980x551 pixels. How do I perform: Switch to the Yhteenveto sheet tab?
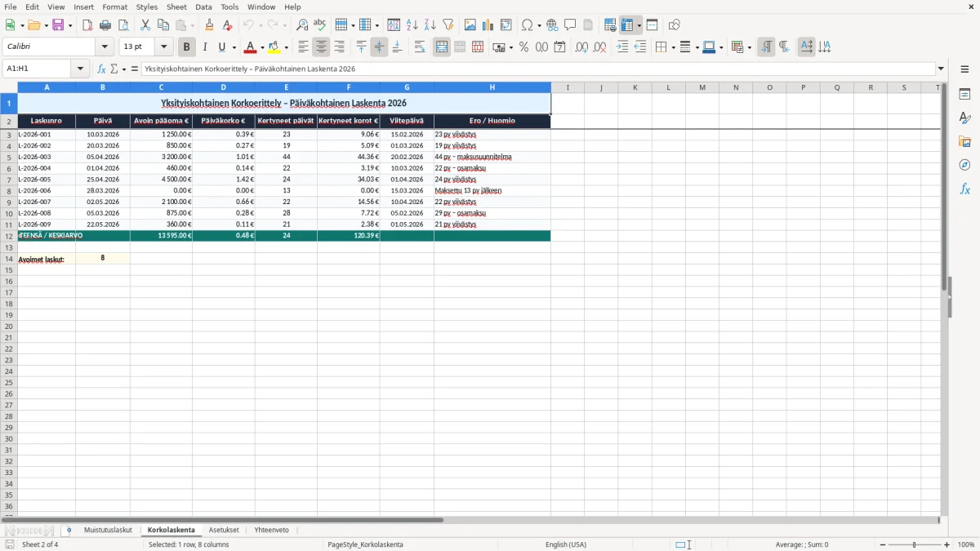pos(272,531)
